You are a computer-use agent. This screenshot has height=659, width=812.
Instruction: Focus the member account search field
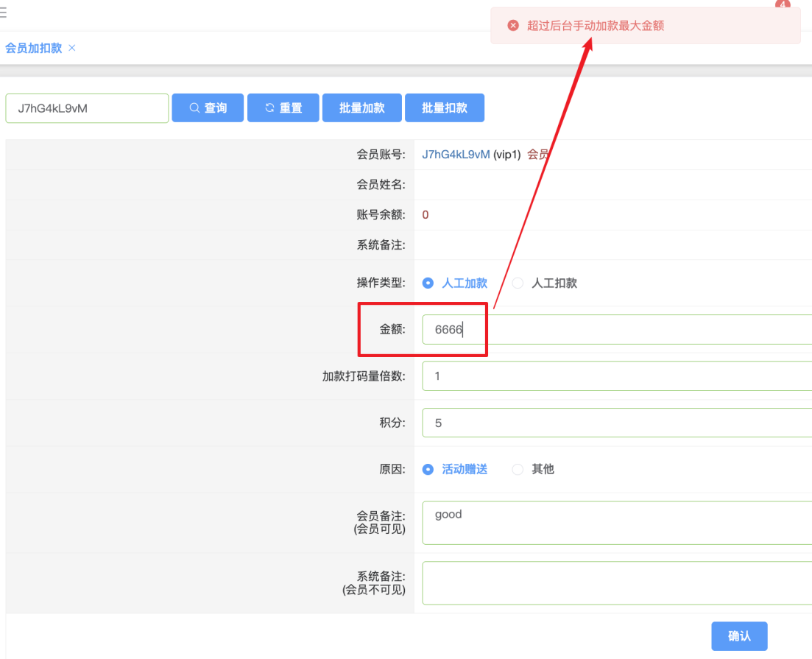pyautogui.click(x=87, y=108)
